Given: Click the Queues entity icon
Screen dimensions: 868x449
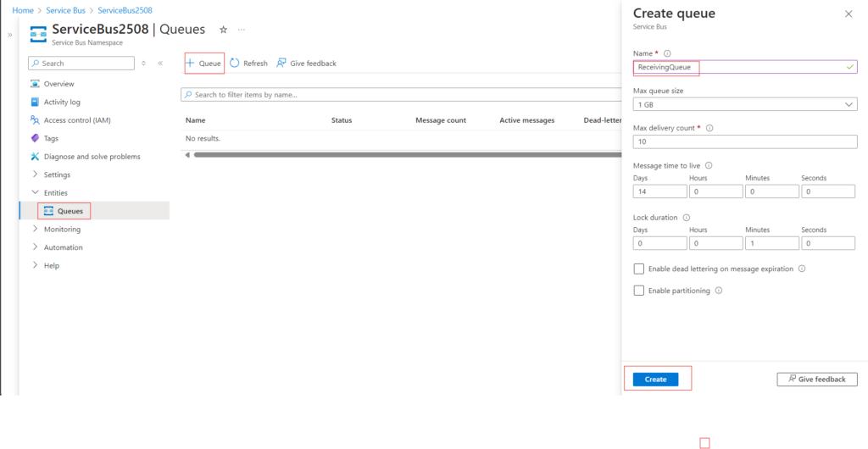Looking at the screenshot, I should [48, 211].
